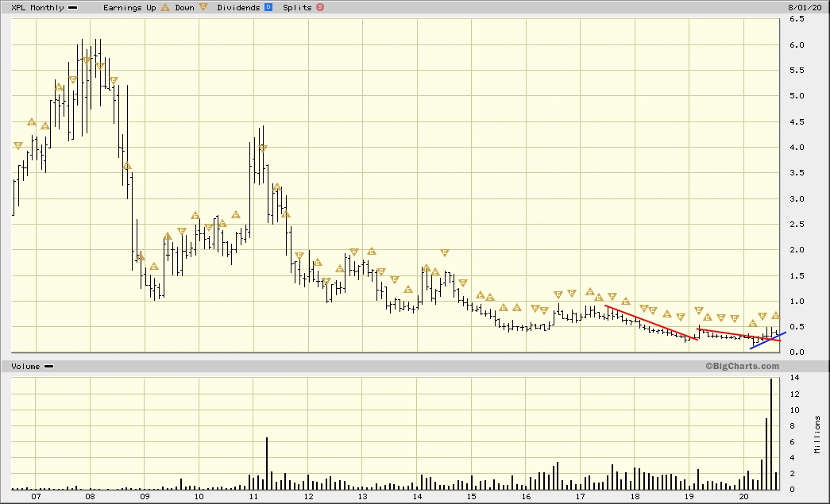The image size is (830, 504).
Task: Click the Volume panel label
Action: 25,367
